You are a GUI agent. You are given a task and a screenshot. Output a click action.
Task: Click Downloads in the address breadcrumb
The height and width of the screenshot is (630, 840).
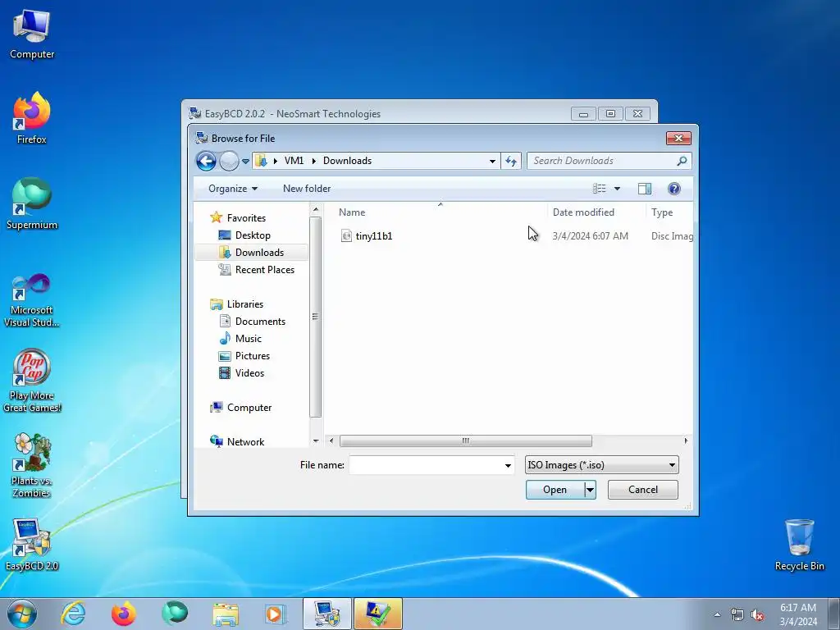pyautogui.click(x=347, y=161)
